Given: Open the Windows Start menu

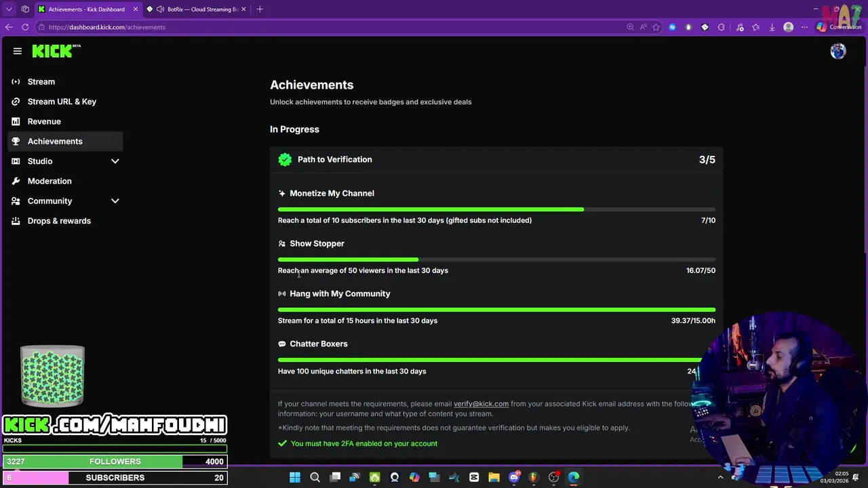Looking at the screenshot, I should coord(295,477).
